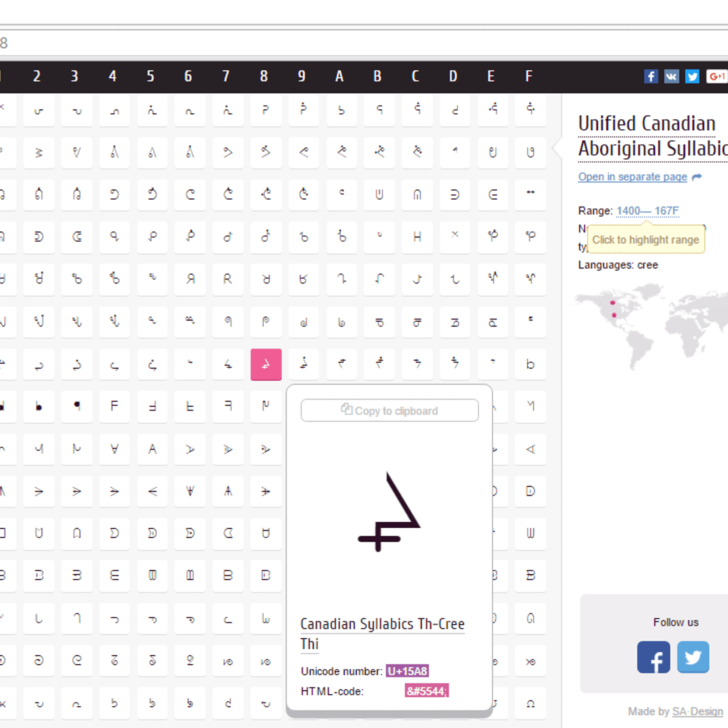Click the search input field at top
Viewport: 728px width, 728px height.
pyautogui.click(x=364, y=43)
